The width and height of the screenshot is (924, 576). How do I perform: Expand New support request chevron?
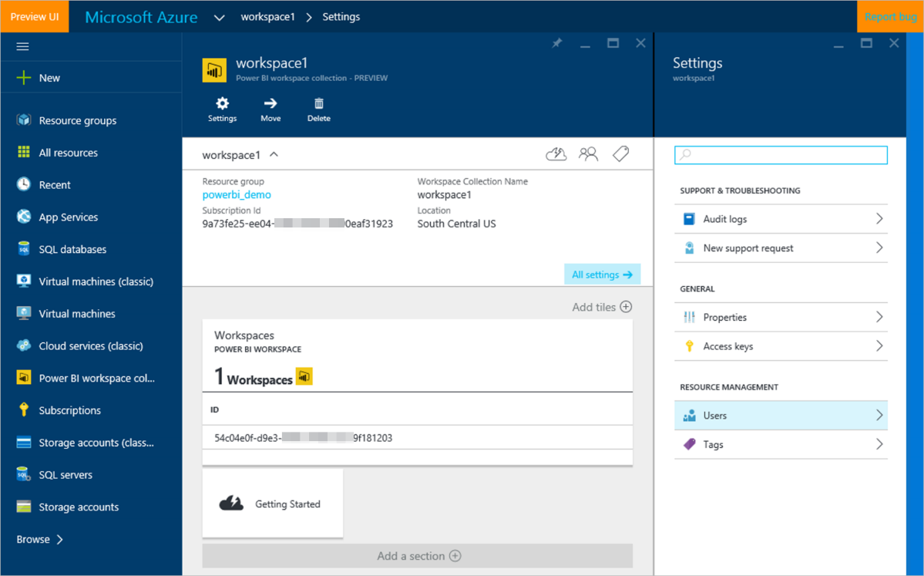click(x=879, y=248)
